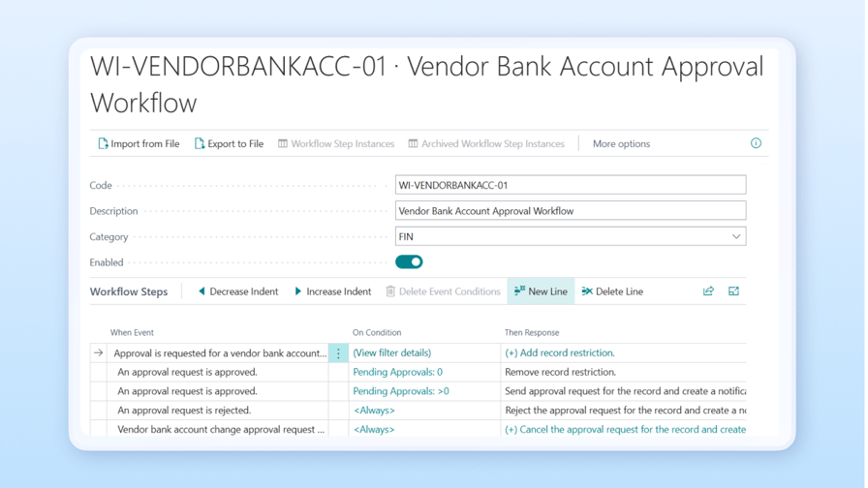The image size is (868, 488).
Task: Click Decrease Indent arrow
Action: click(x=201, y=291)
